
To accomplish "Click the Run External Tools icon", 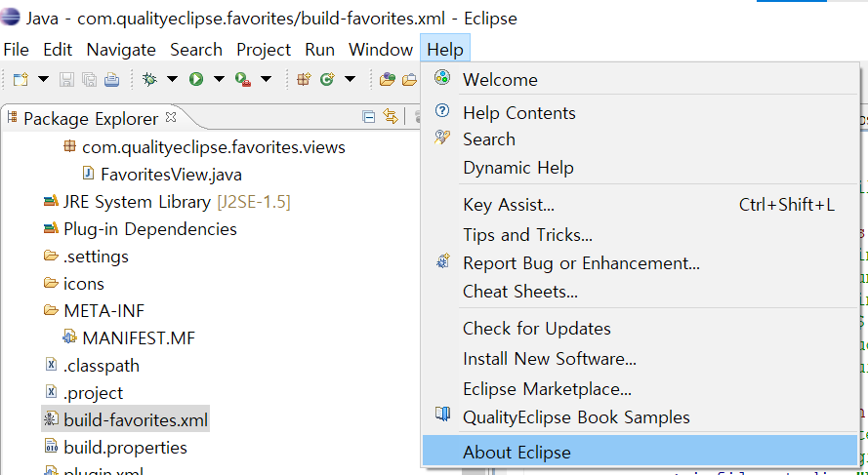I will point(243,80).
